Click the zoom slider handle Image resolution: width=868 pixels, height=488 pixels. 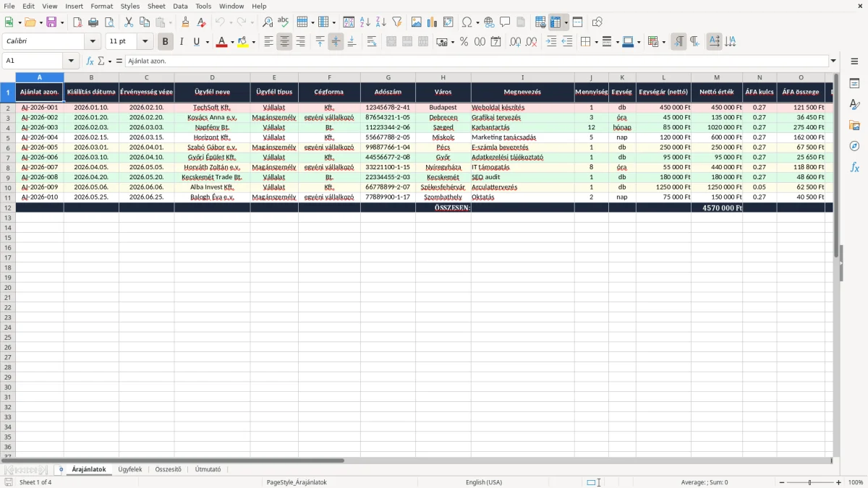(809, 482)
